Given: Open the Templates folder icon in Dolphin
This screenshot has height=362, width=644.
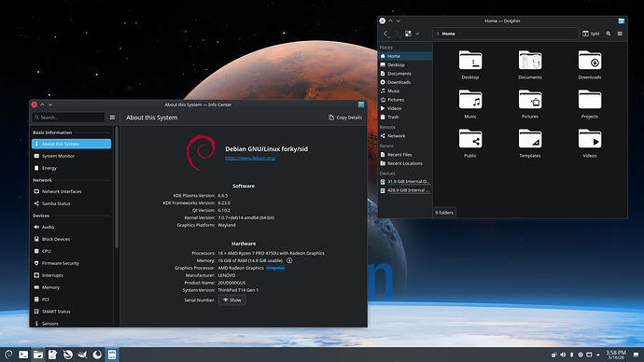Looking at the screenshot, I should click(530, 139).
